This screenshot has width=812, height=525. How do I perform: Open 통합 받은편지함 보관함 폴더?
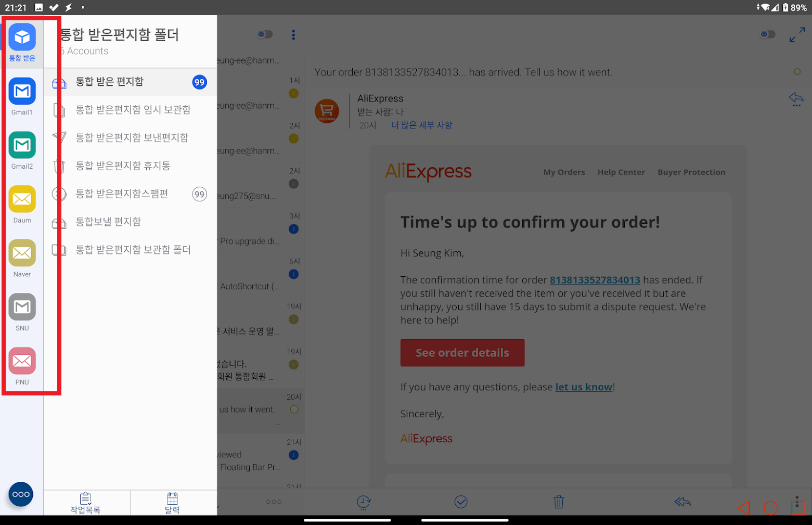[x=130, y=250]
